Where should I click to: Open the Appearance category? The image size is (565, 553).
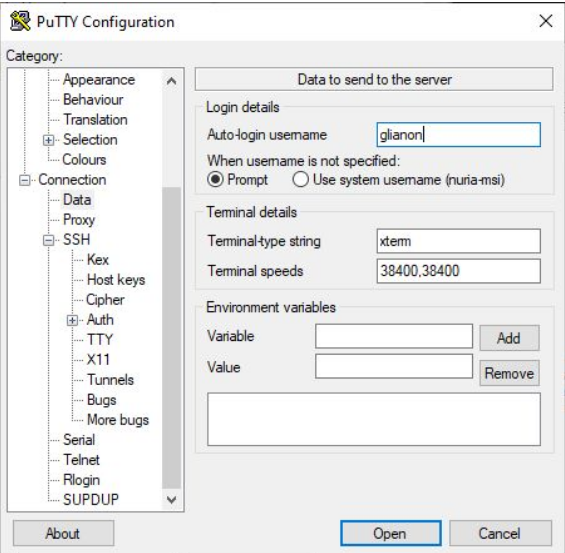pos(99,80)
